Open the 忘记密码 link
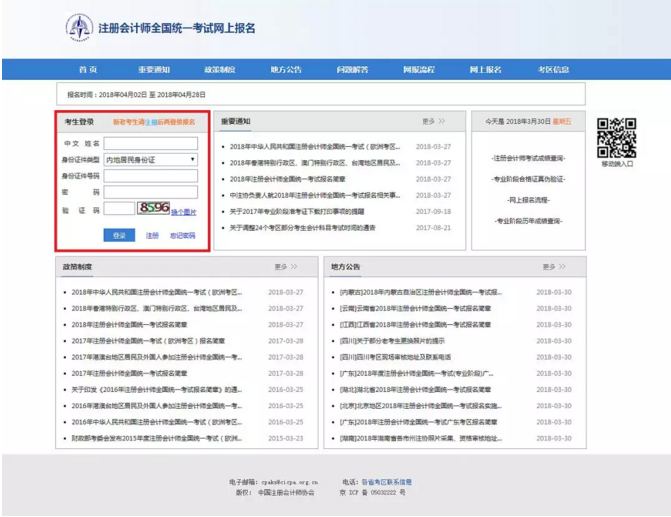671x517 pixels. click(183, 236)
